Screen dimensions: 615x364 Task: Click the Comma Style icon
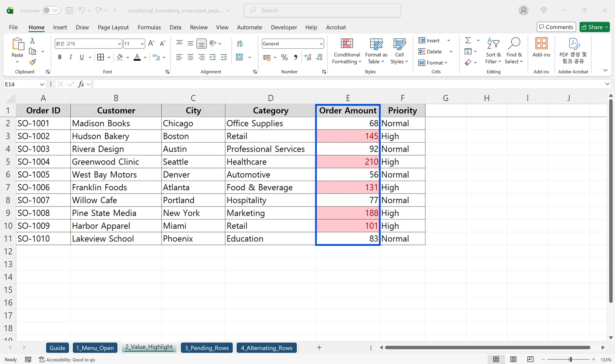tap(296, 57)
